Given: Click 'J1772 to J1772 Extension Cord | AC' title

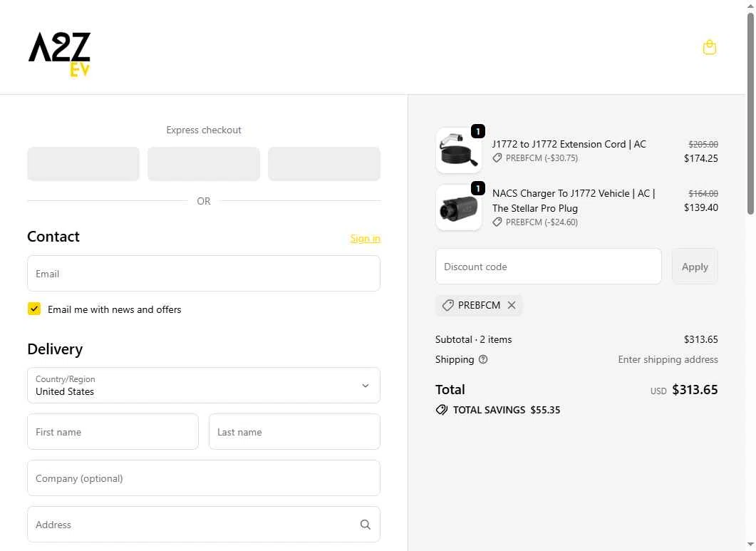Looking at the screenshot, I should (x=569, y=144).
